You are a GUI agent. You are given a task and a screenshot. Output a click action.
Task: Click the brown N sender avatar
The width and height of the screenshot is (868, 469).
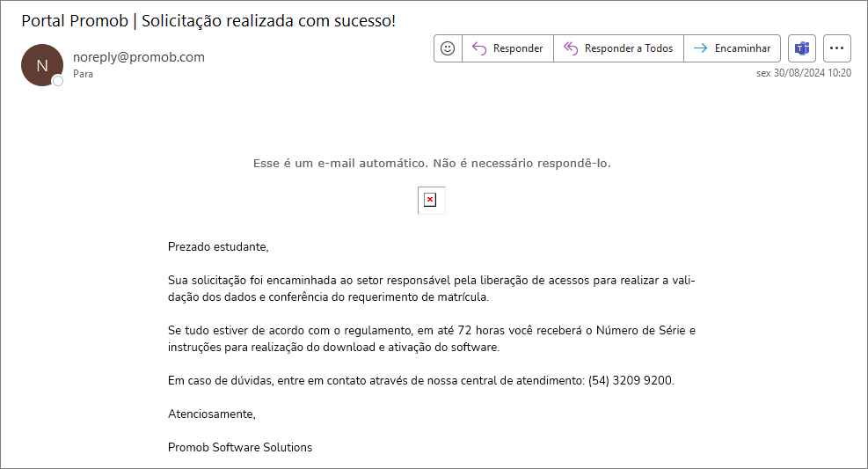42,65
